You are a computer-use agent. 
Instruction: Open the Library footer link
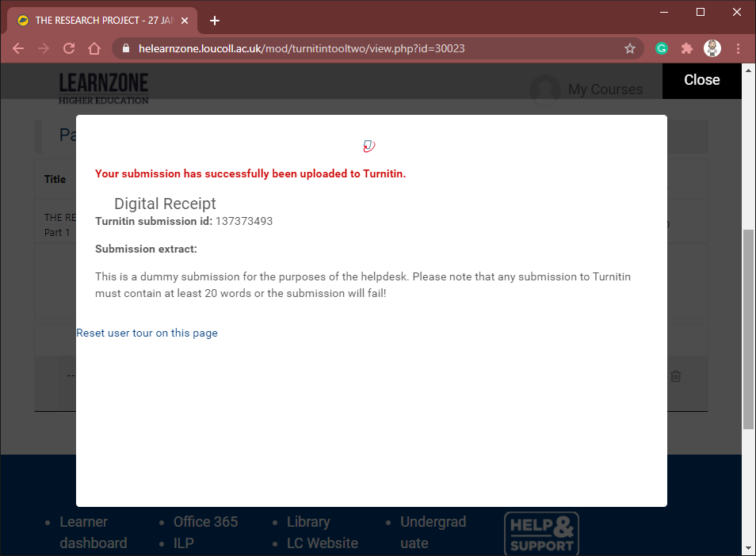coord(308,522)
